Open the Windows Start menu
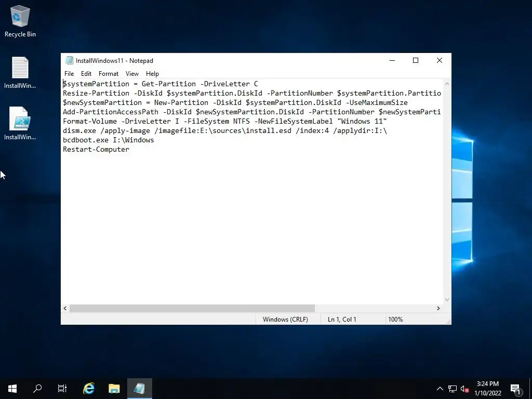The width and height of the screenshot is (532, 399). (12, 389)
